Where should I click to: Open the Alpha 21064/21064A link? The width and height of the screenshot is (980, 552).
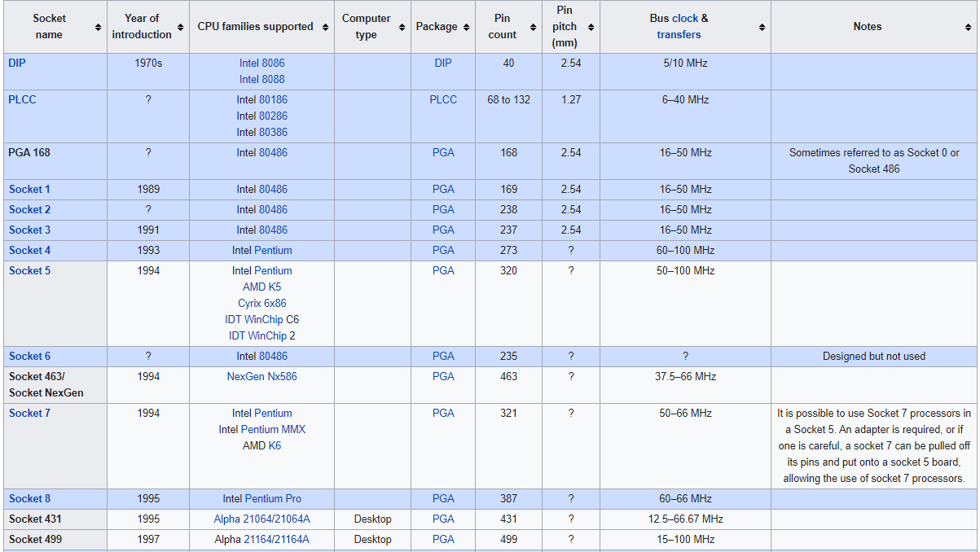262,519
